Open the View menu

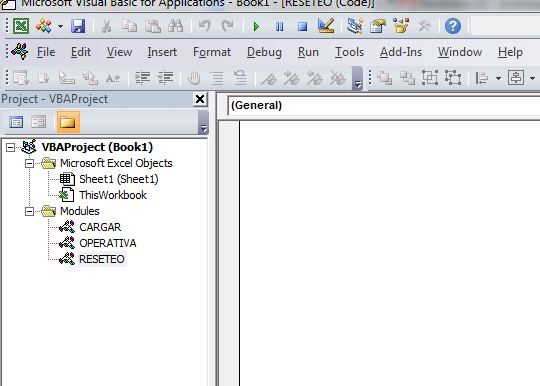[119, 52]
